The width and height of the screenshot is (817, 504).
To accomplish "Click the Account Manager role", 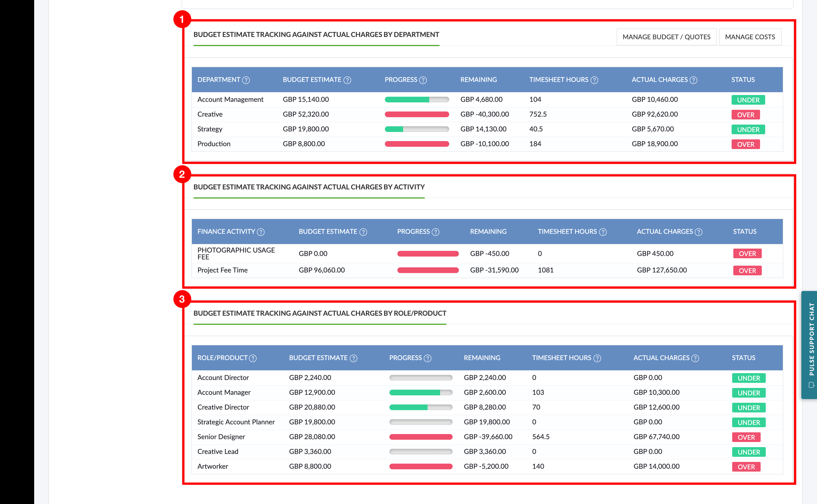I will [224, 393].
